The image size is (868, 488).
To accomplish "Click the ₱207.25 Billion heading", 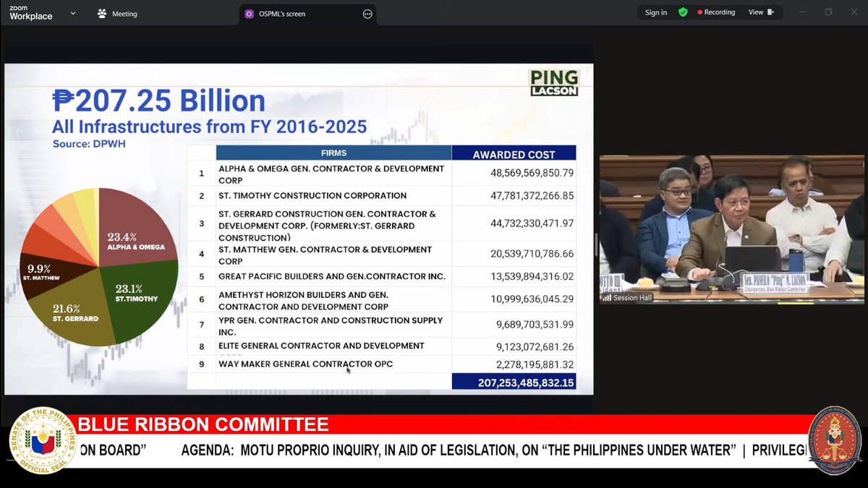I will 158,101.
